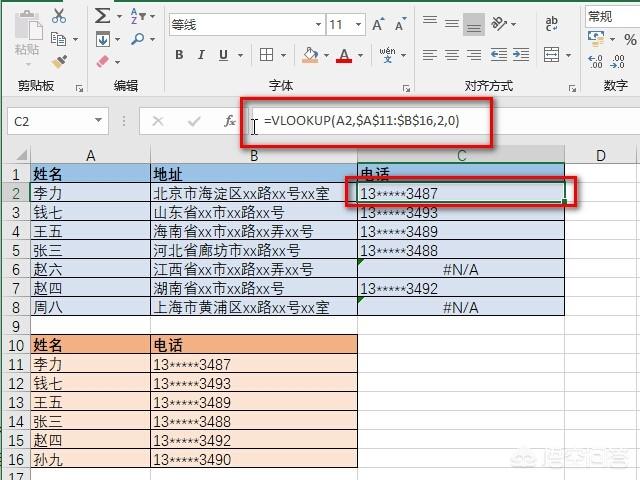The height and width of the screenshot is (480, 640).
Task: Expand the underline style arrow
Action: coord(240,55)
